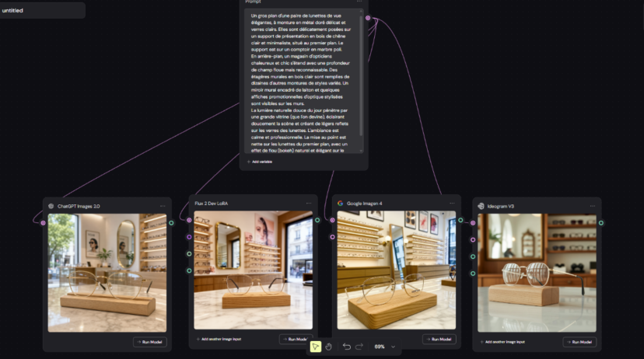
Task: Click ChatGPT Images node prompt input connector
Action: point(43,223)
